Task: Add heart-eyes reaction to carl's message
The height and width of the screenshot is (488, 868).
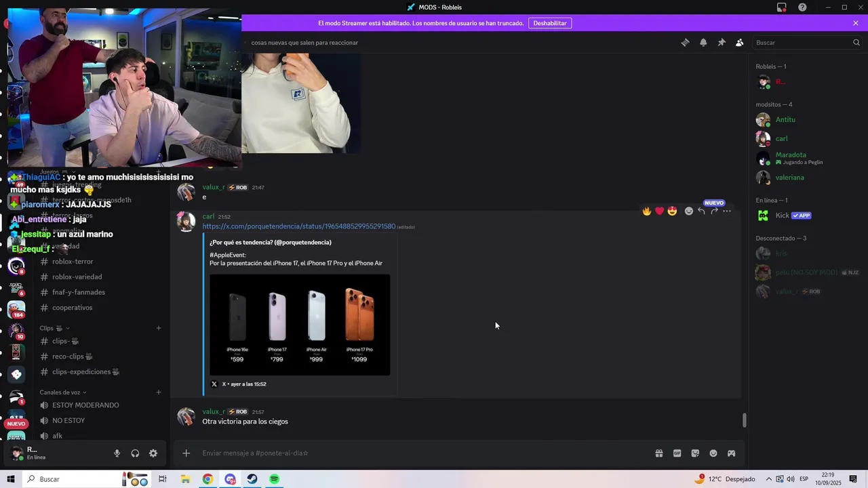Action: 672,211
